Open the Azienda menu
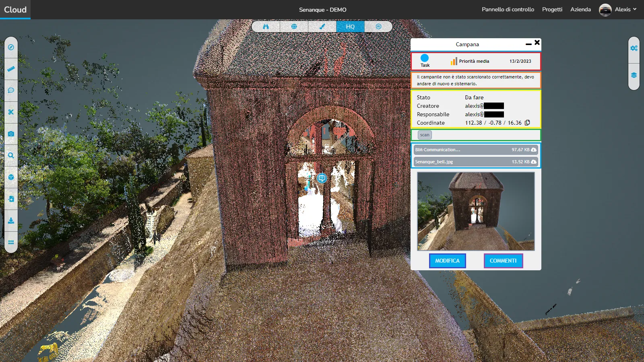Viewport: 644px width, 362px height. [580, 9]
